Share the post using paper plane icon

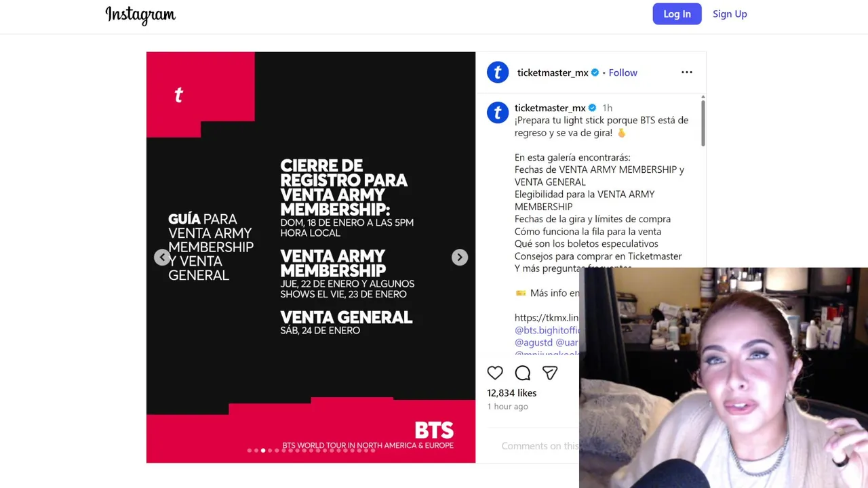tap(550, 373)
